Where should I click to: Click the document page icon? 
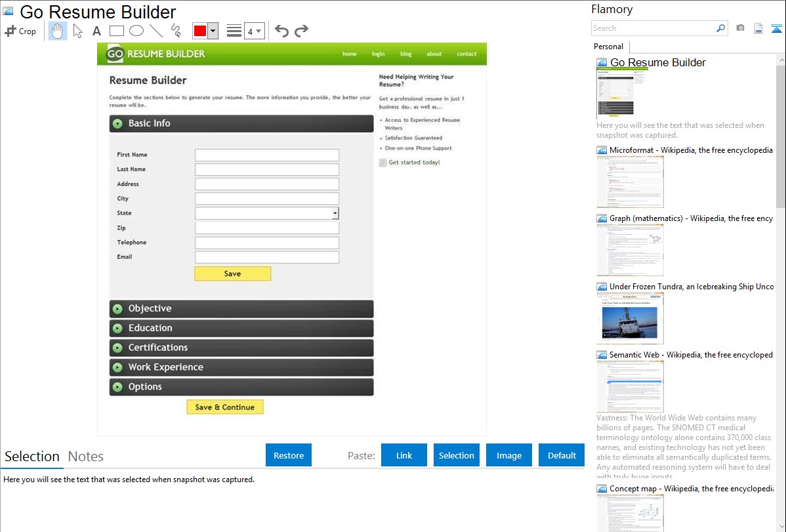758,29
